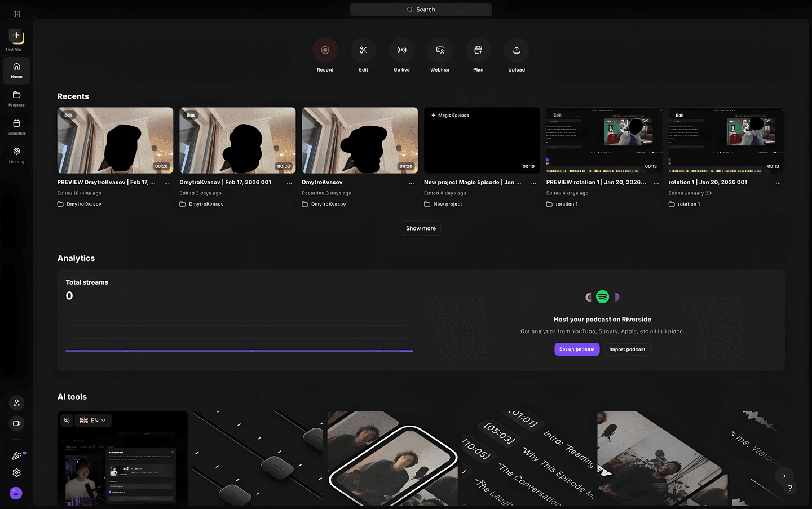Open the settings gear in the sidebar
Viewport: 812px width, 509px height.
point(16,472)
